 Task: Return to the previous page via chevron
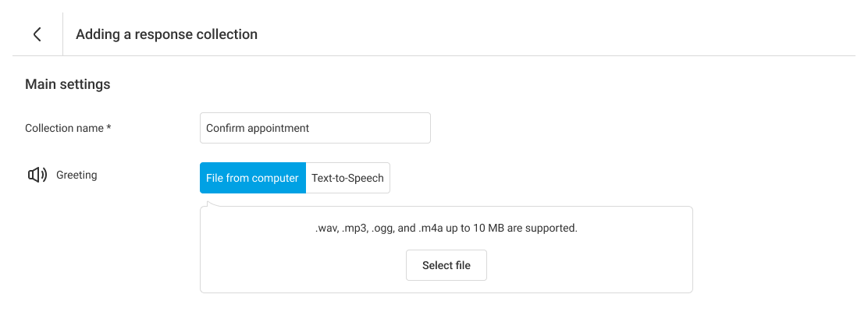tap(37, 34)
